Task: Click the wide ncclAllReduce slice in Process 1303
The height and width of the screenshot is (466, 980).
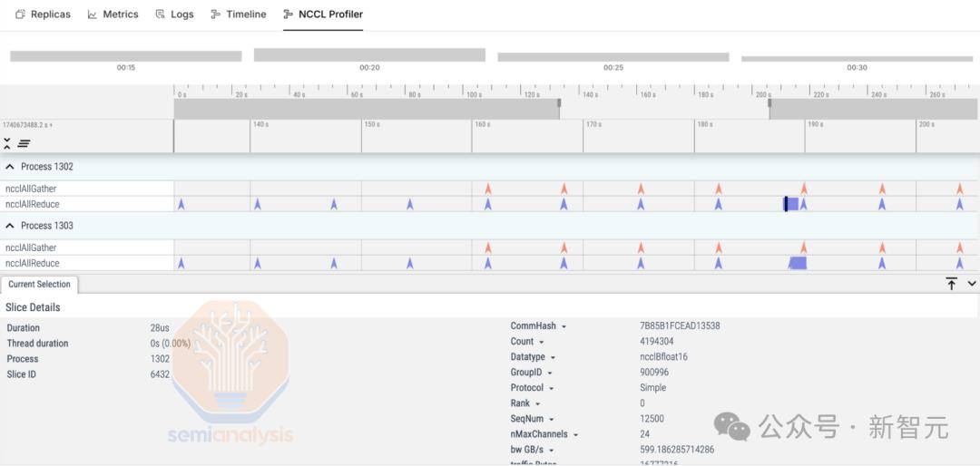Action: [798, 263]
